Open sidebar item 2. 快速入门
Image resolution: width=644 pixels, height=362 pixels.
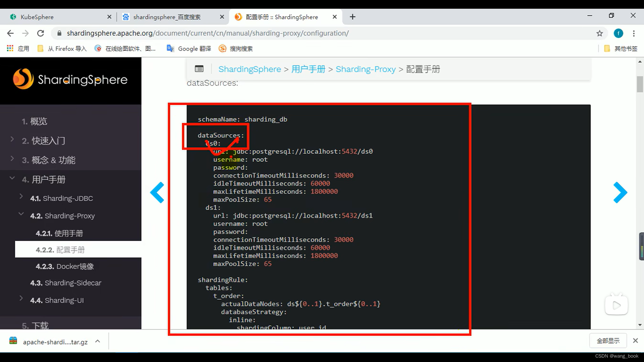(x=44, y=141)
